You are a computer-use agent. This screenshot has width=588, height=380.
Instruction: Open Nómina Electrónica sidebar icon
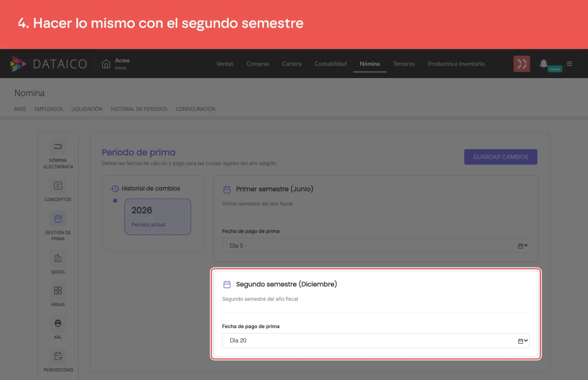click(58, 147)
